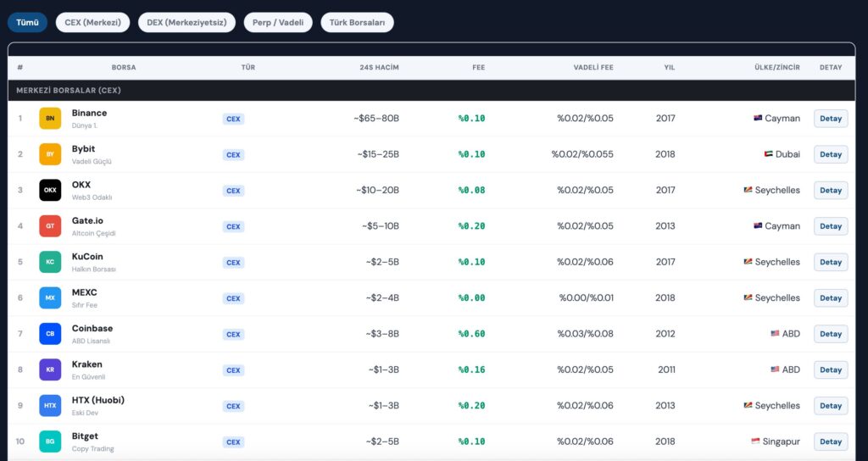Open the Türk Borsaları filter
This screenshot has width=868, height=461.
click(x=357, y=23)
